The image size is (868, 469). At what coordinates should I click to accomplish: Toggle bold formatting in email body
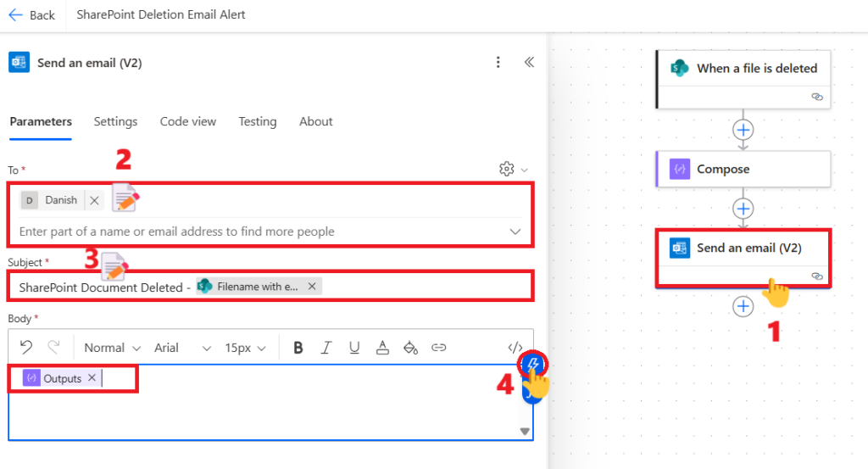click(x=298, y=347)
